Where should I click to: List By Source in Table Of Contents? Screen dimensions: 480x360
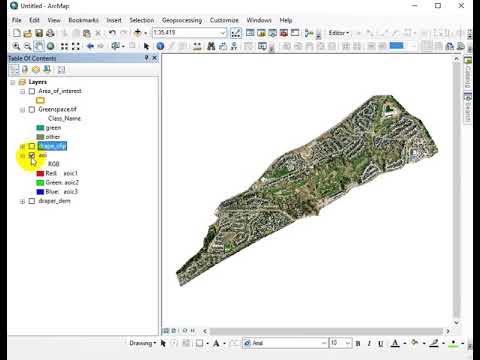pyautogui.click(x=25, y=69)
